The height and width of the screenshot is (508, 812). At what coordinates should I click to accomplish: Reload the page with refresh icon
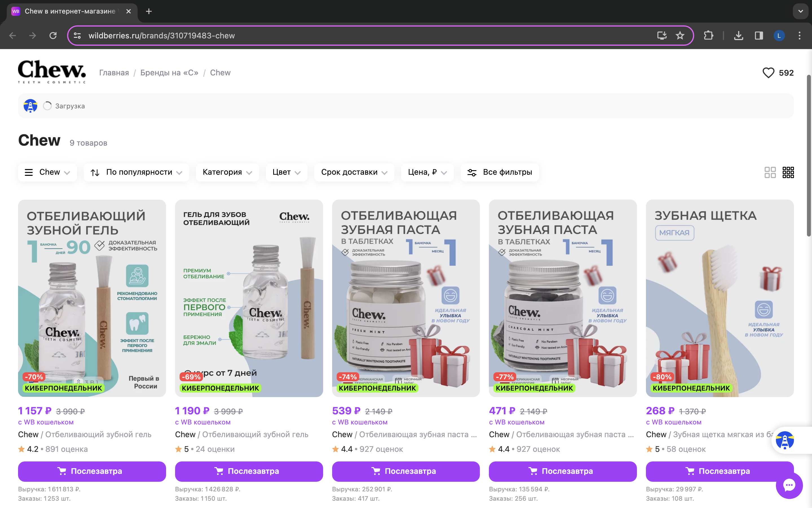coord(53,36)
